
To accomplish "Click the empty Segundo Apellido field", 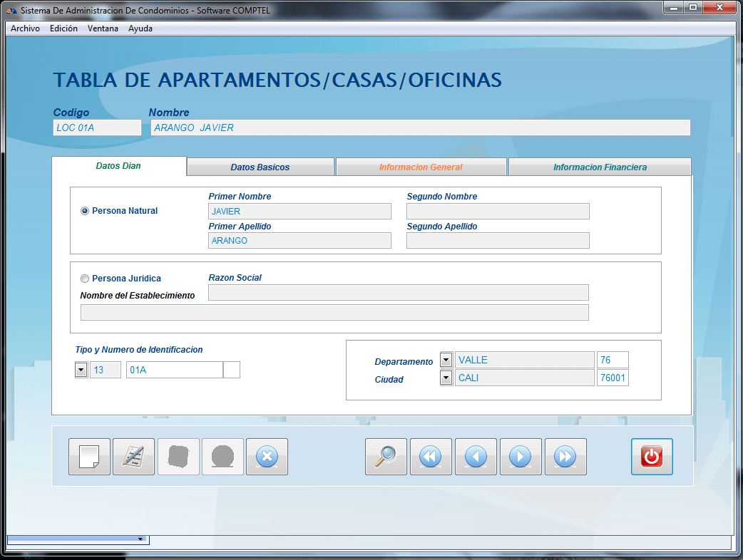I will tap(498, 241).
